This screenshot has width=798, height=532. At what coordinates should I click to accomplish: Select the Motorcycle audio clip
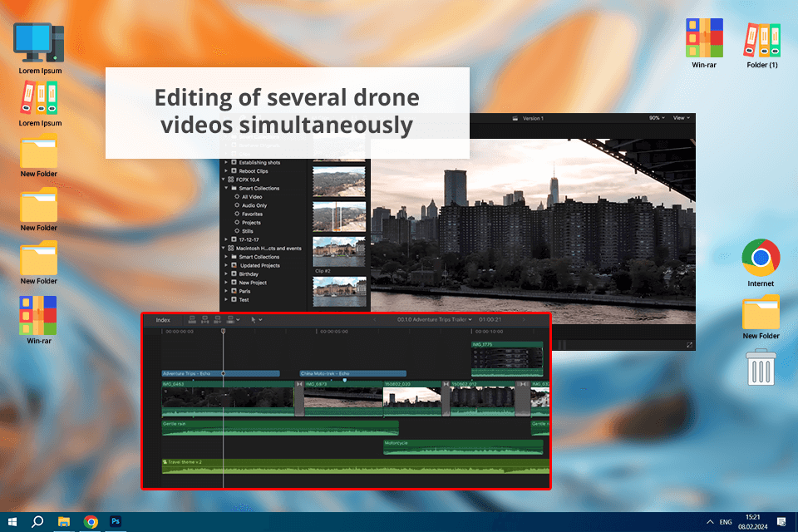point(463,447)
